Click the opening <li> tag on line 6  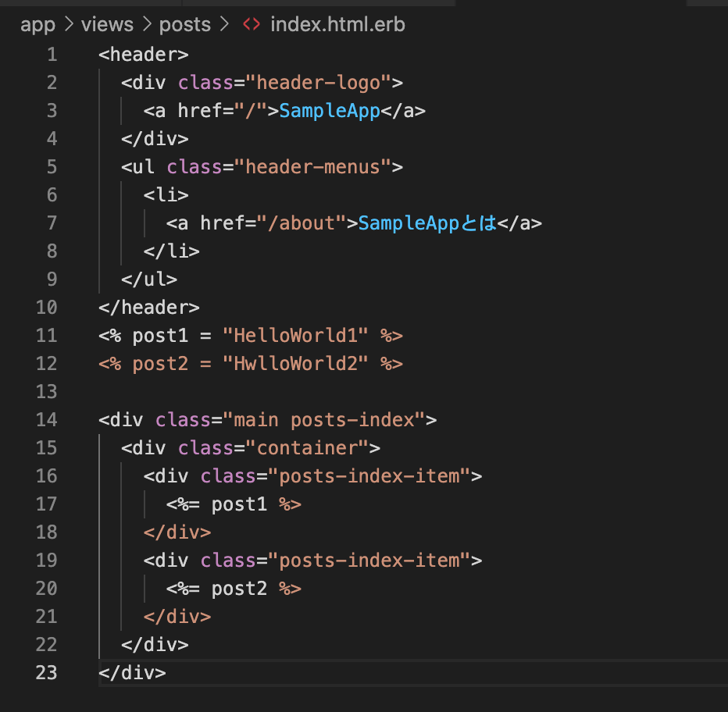coord(166,195)
